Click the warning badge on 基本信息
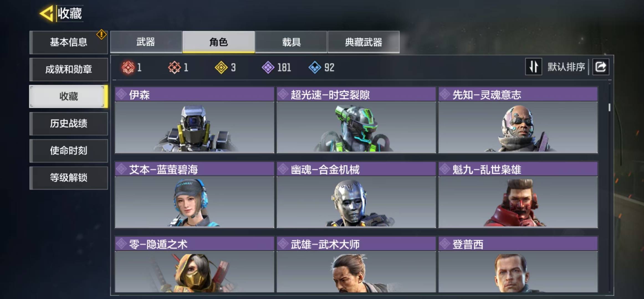The height and width of the screenshot is (299, 644). point(101,34)
